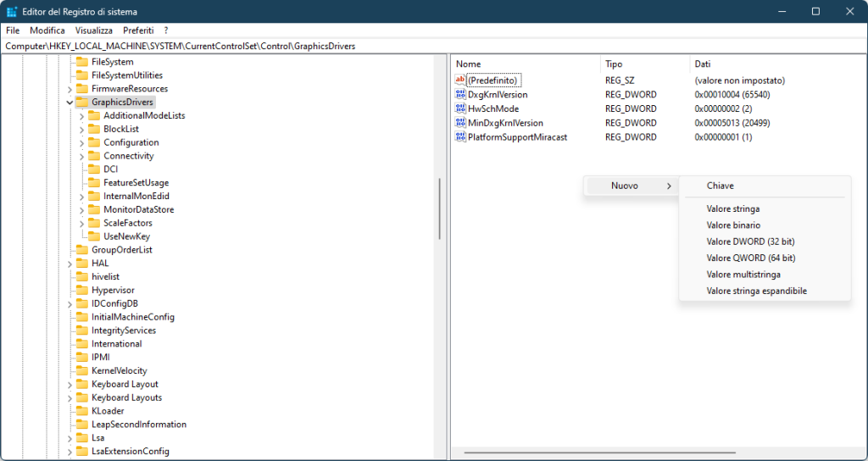Screen dimensions: 868x461
Task: Choose Valore DWORD (32 bit) from submenu
Action: 750,242
